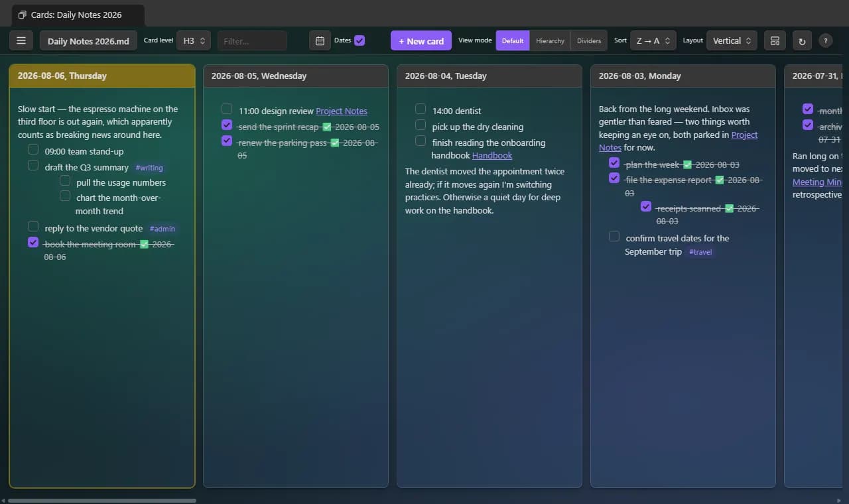Check the '14:00 dentist' task

(421, 109)
